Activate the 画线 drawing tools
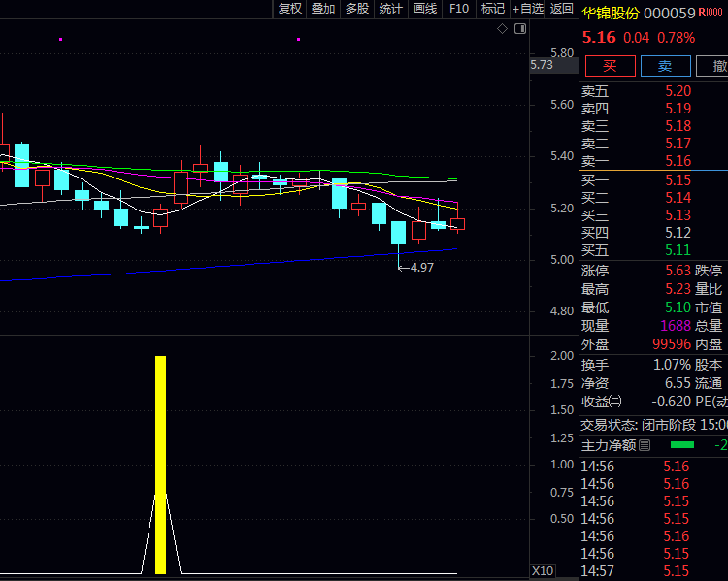The width and height of the screenshot is (728, 581). (x=425, y=9)
